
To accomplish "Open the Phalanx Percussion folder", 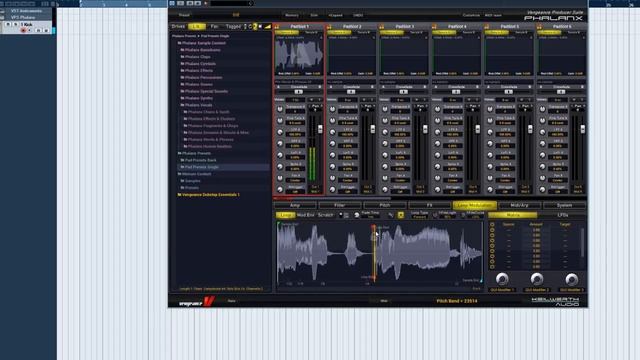I will click(x=202, y=78).
